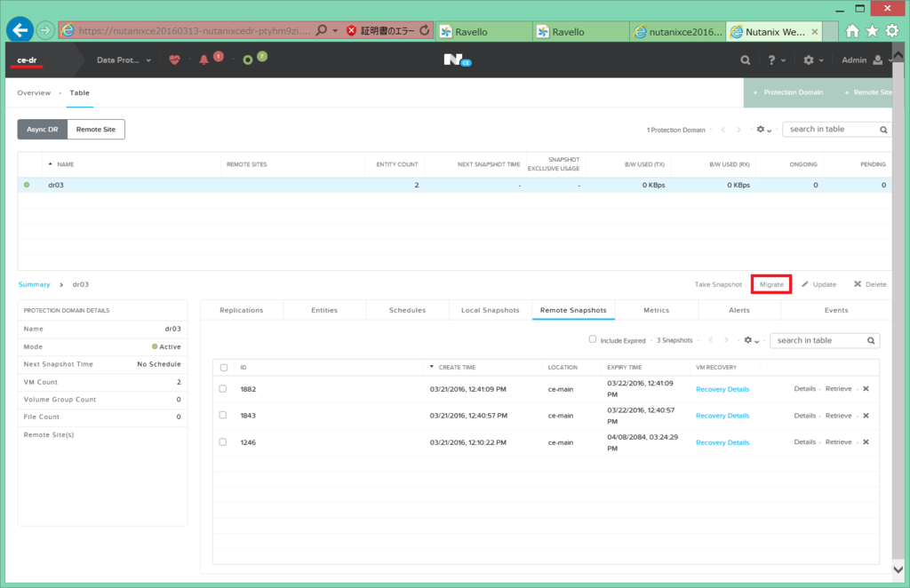910x588 pixels.
Task: Click the certificate error icon
Action: pos(351,31)
